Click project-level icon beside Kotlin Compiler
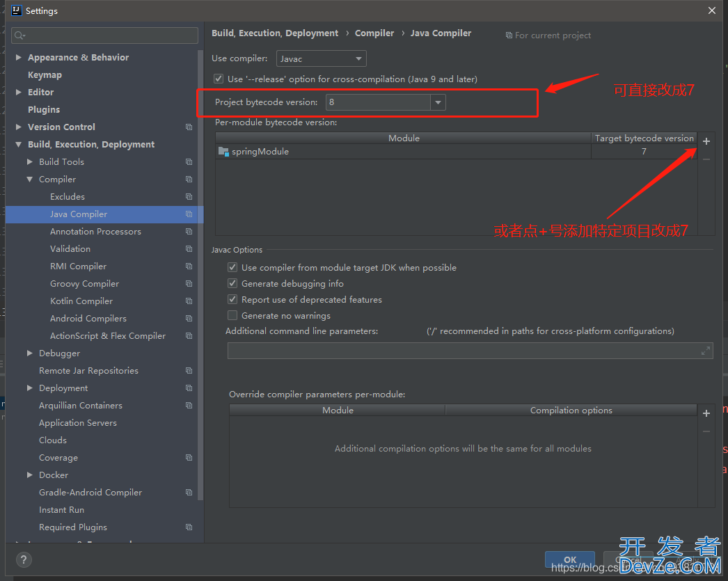The height and width of the screenshot is (581, 728). [189, 301]
